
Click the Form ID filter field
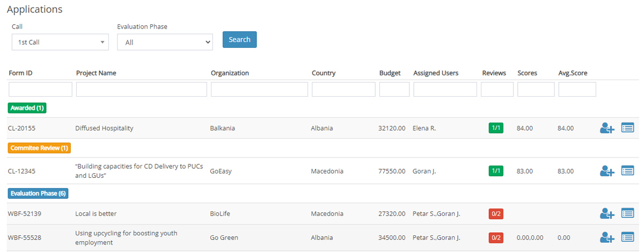coord(40,89)
